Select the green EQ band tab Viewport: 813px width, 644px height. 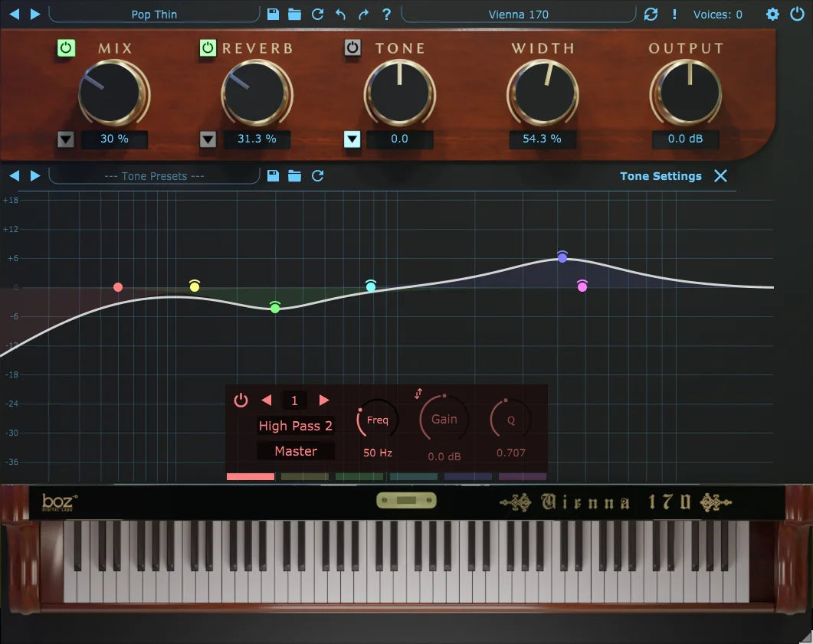coord(359,476)
